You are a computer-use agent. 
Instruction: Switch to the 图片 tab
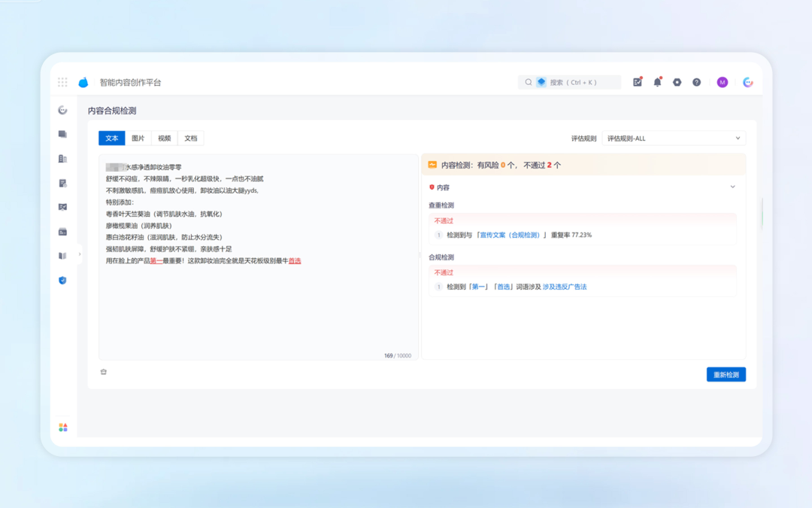(x=138, y=138)
